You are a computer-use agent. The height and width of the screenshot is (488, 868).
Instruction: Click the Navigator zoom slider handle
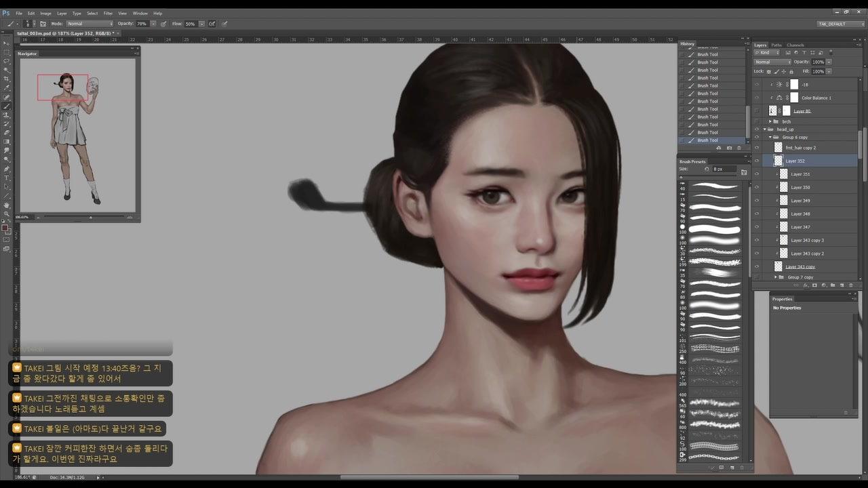[x=91, y=217]
